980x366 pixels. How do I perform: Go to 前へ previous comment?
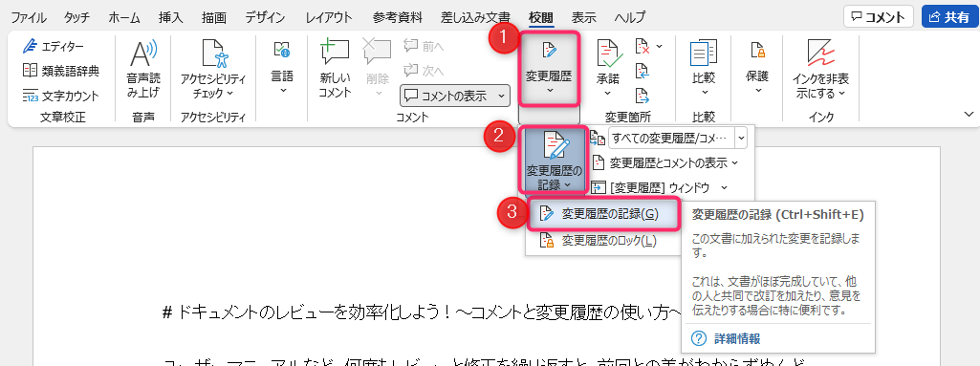(424, 46)
